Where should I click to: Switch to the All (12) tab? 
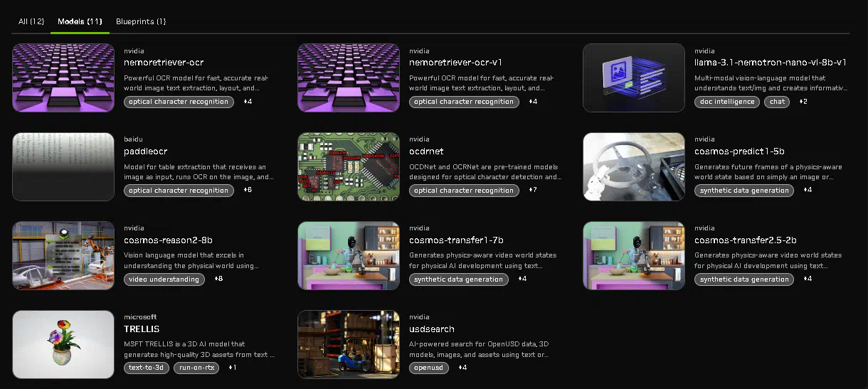tap(33, 21)
